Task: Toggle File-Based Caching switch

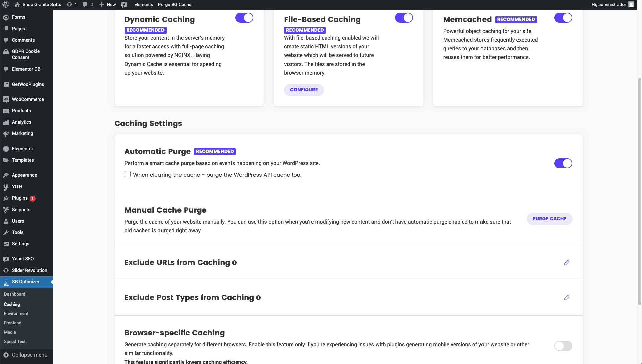Action: [404, 18]
